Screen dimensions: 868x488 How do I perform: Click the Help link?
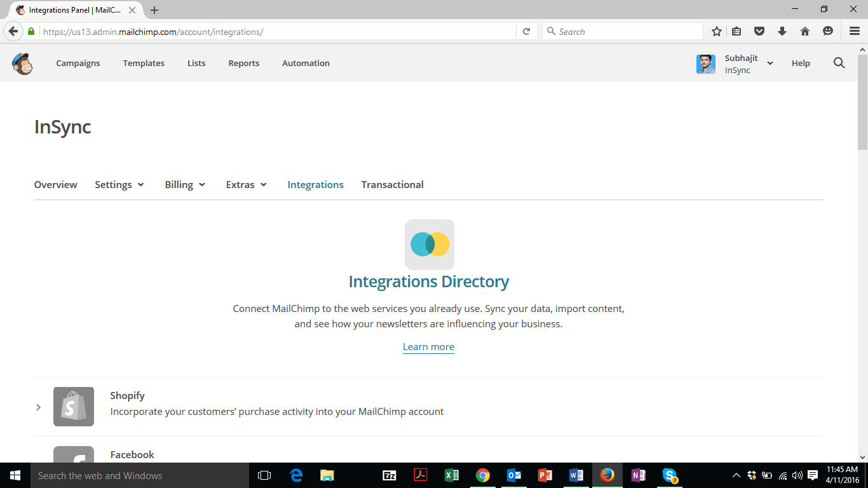pyautogui.click(x=801, y=63)
